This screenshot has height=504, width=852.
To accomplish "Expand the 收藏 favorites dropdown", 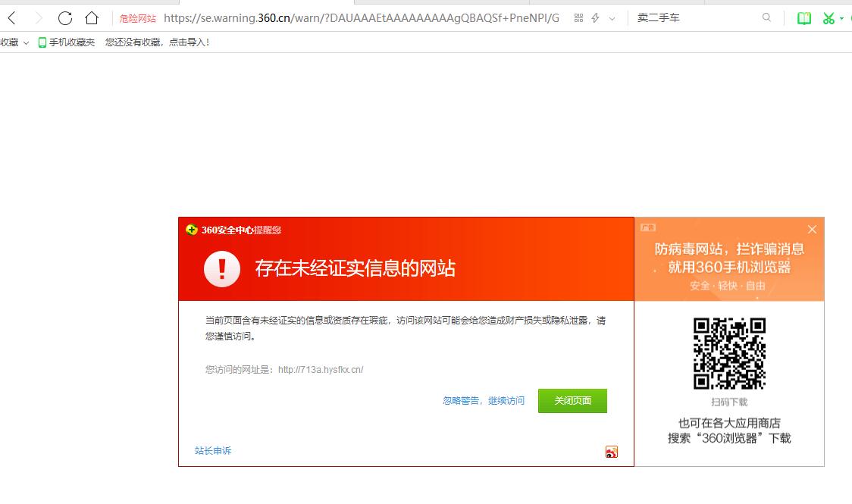I will click(x=14, y=42).
